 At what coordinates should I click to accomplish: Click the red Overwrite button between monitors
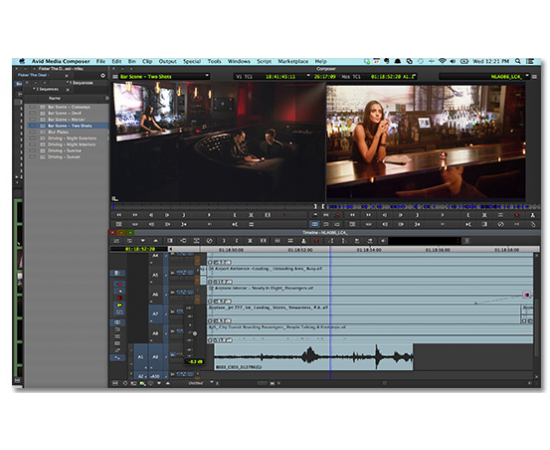[x=337, y=215]
